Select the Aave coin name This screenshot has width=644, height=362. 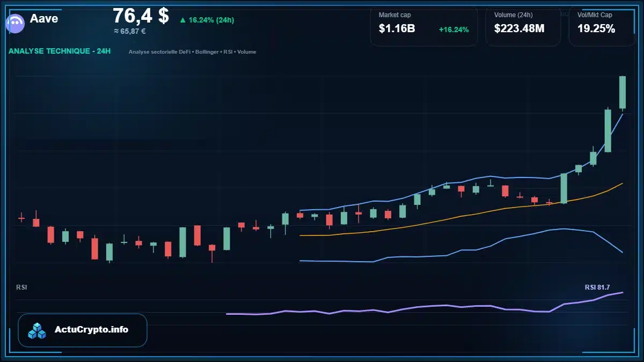44,18
